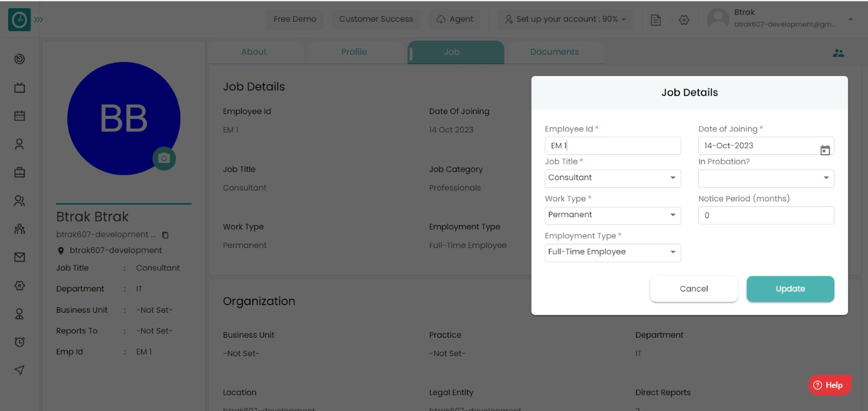Open the alarm clock icon in sidebar
The image size is (868, 411).
(x=20, y=342)
